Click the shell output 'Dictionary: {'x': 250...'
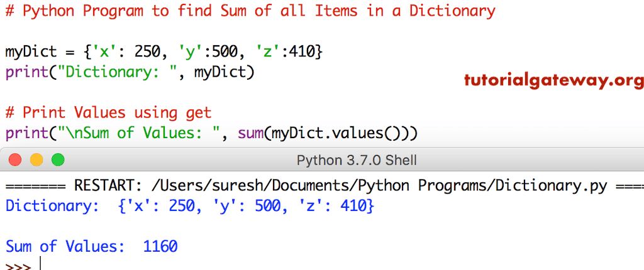Image resolution: width=644 pixels, height=270 pixels. pyautogui.click(x=190, y=206)
